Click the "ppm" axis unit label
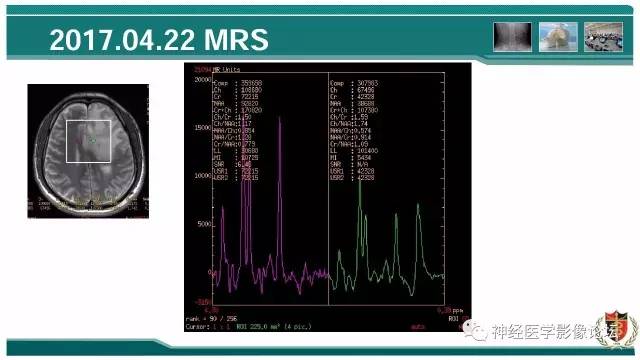The height and width of the screenshot is (360, 640). tap(458, 311)
